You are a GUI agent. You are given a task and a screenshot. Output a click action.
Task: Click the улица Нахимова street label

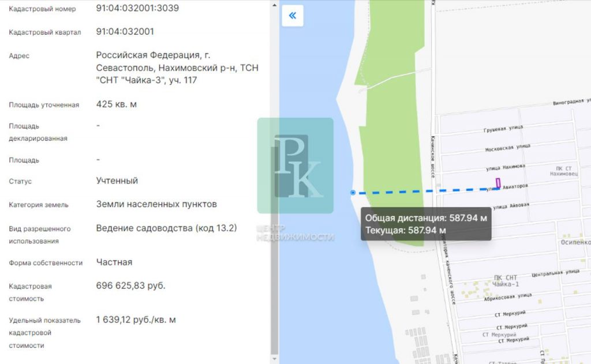point(505,167)
